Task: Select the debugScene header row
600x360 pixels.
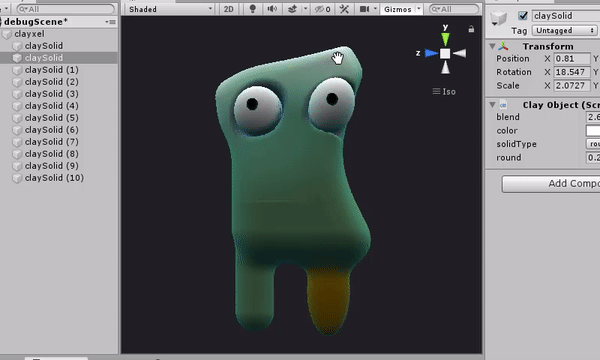Action: pos(59,22)
